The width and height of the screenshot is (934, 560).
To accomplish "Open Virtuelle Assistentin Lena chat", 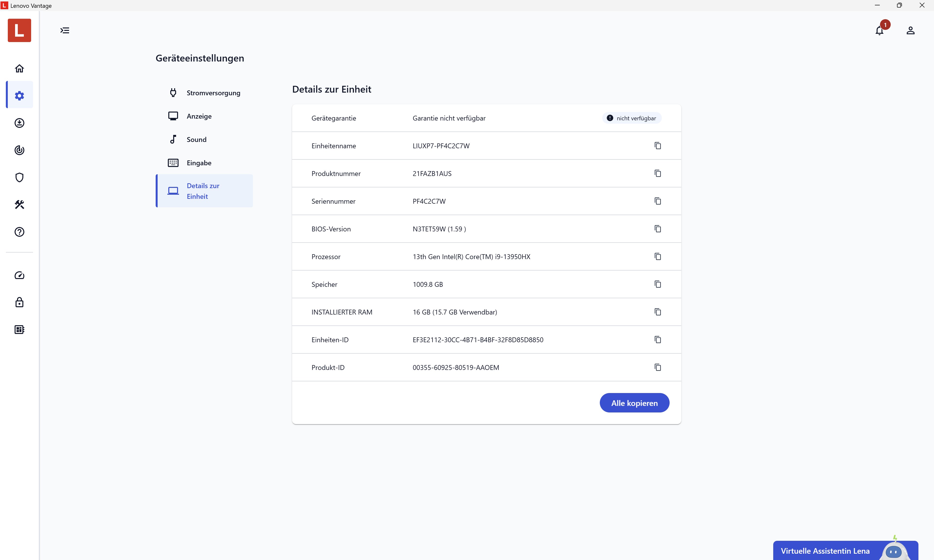I will click(845, 551).
